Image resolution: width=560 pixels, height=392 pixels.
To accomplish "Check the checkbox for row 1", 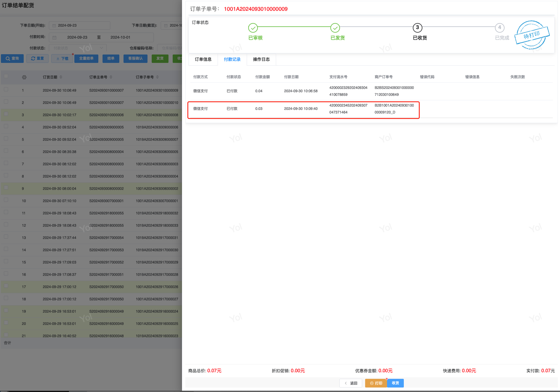I will 6,89.
